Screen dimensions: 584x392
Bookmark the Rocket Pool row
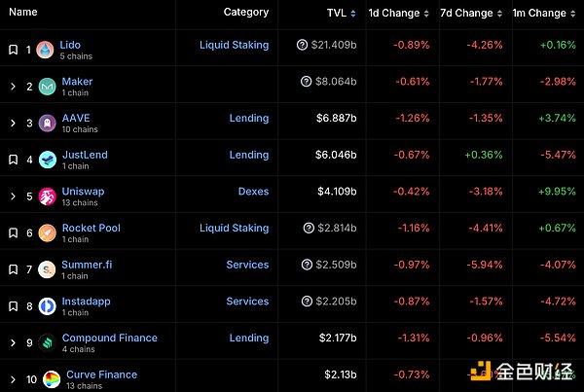[13, 233]
